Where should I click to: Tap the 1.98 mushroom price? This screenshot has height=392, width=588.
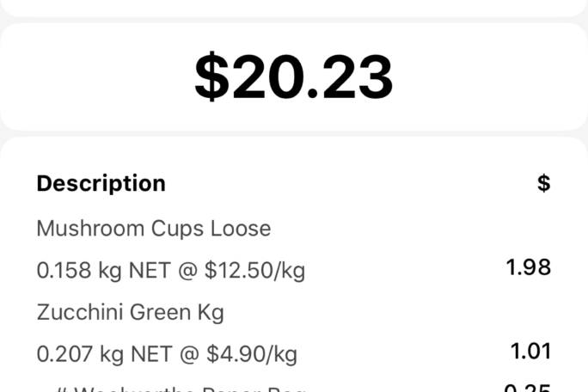(529, 267)
